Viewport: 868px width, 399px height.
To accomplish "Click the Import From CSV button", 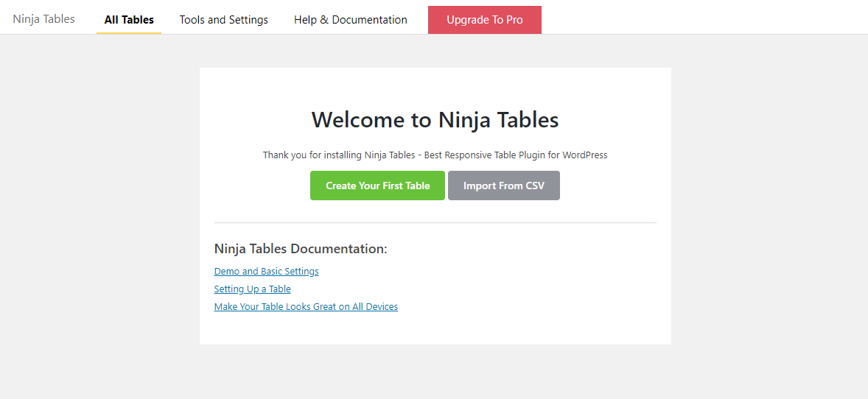I will click(504, 186).
